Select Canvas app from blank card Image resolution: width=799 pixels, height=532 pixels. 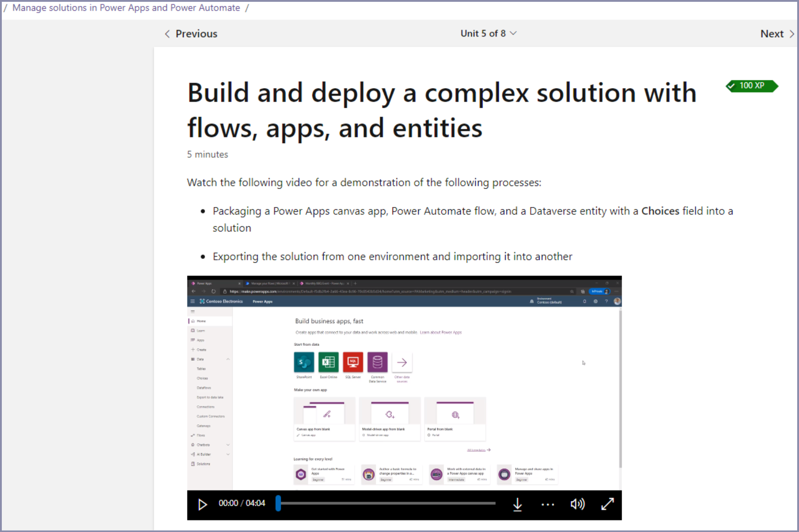324,419
